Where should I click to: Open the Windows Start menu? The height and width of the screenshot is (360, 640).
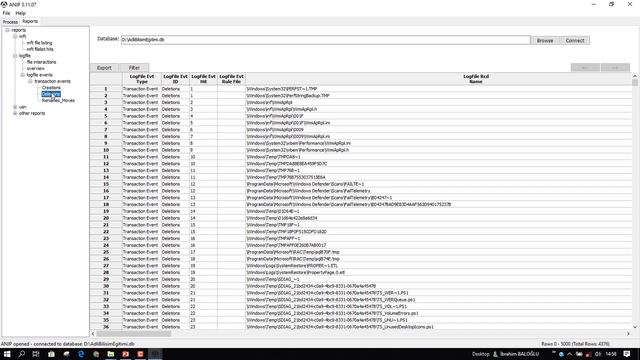[7, 354]
